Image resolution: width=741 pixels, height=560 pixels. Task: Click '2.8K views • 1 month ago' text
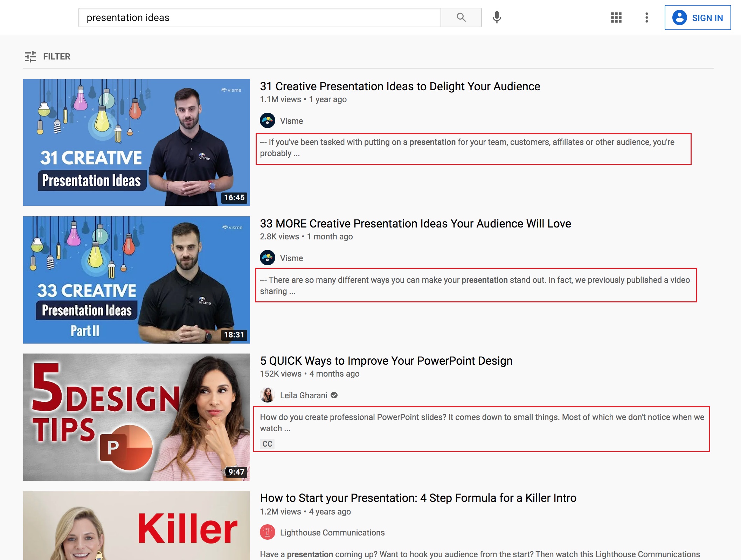tap(306, 237)
